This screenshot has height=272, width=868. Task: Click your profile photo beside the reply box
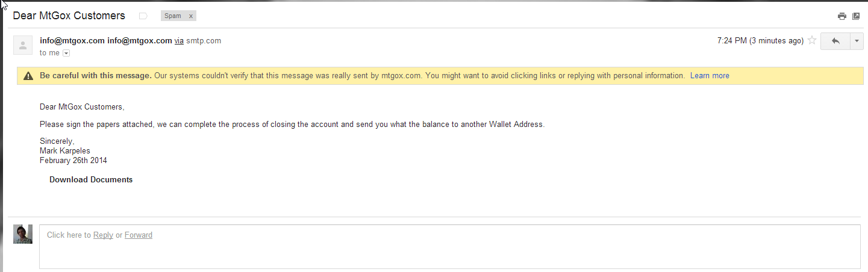pos(23,234)
